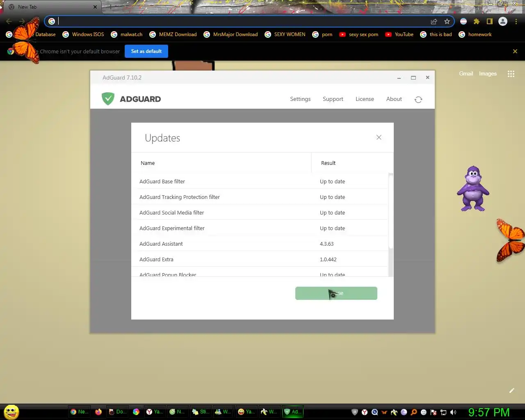Open the YouTube bookmark
The width and height of the screenshot is (525, 420).
(x=399, y=34)
